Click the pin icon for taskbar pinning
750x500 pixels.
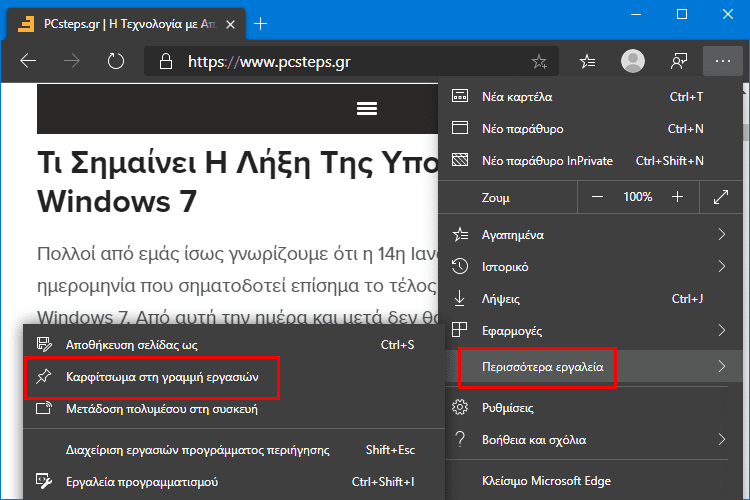44,376
